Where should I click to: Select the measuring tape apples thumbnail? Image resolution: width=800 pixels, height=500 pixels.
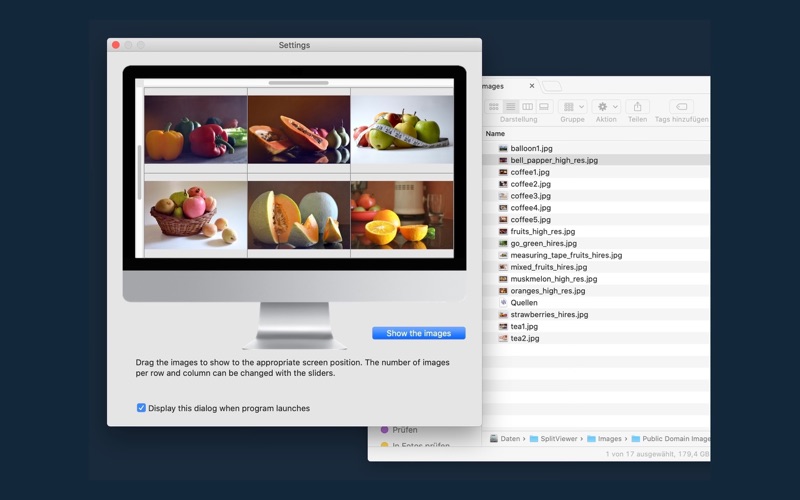pos(403,129)
